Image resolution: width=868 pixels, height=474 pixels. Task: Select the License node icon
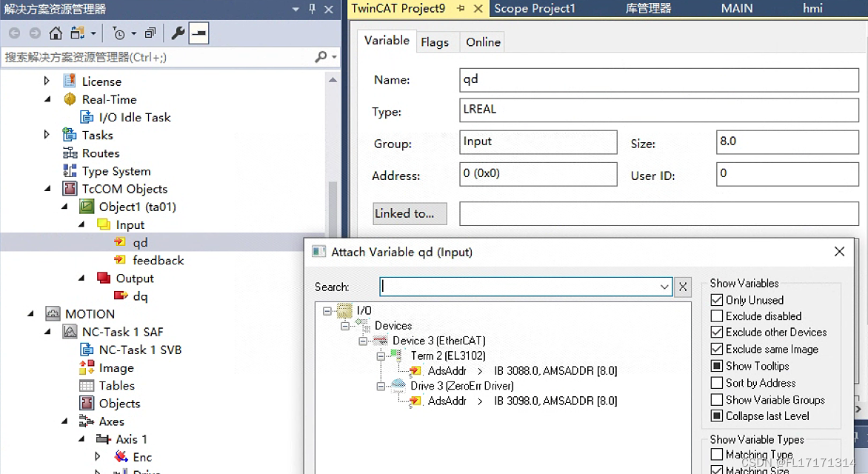[x=69, y=81]
